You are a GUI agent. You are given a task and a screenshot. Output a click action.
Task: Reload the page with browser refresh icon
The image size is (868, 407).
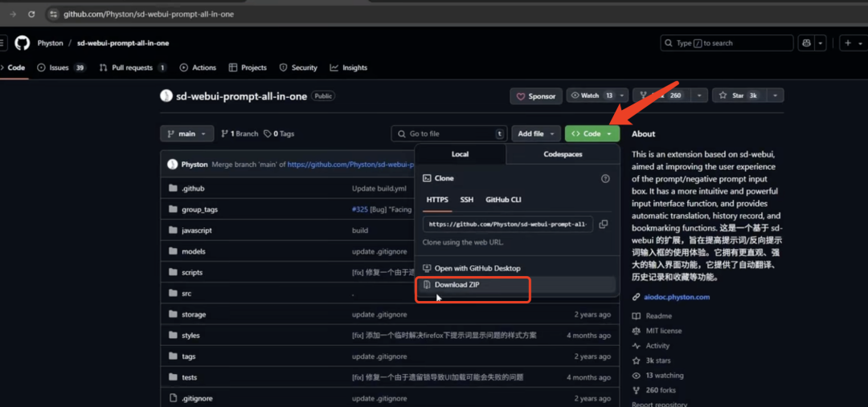click(x=31, y=14)
